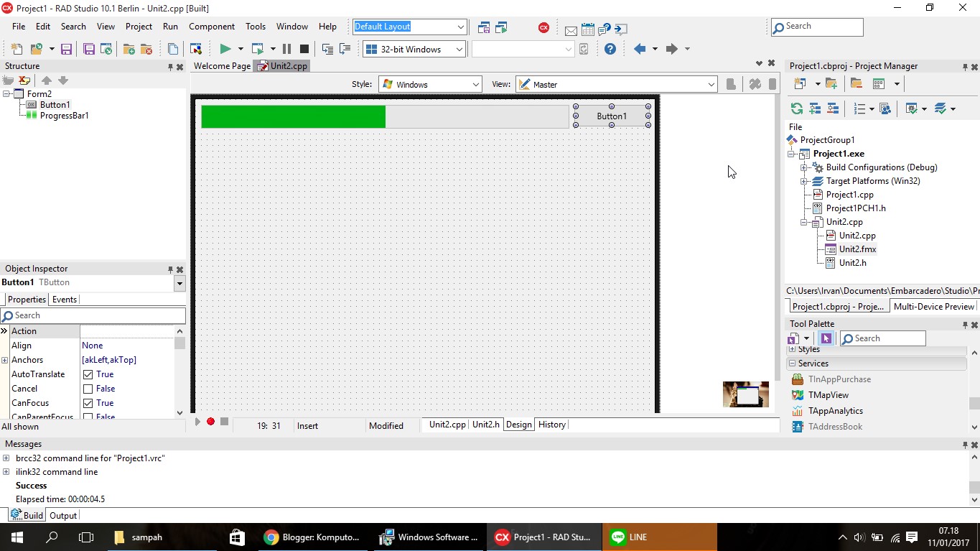The height and width of the screenshot is (551, 980).
Task: Click Run Without Debugging icon
Action: coord(258,49)
